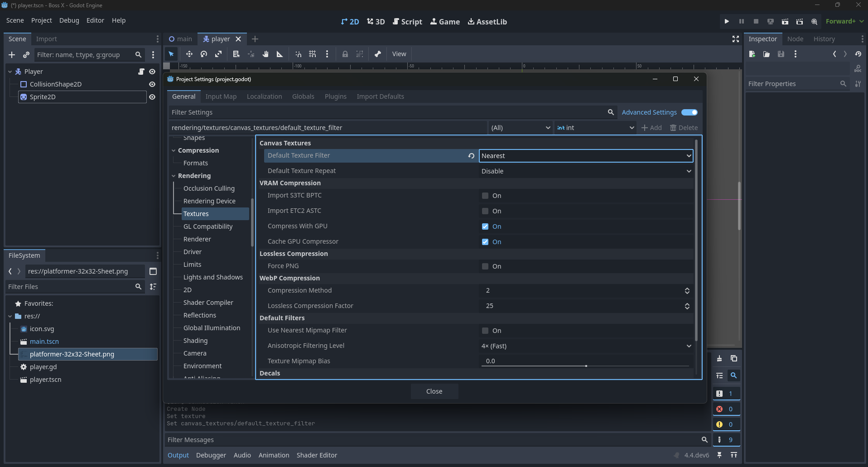The width and height of the screenshot is (868, 467).
Task: Pause the running project
Action: click(742, 21)
